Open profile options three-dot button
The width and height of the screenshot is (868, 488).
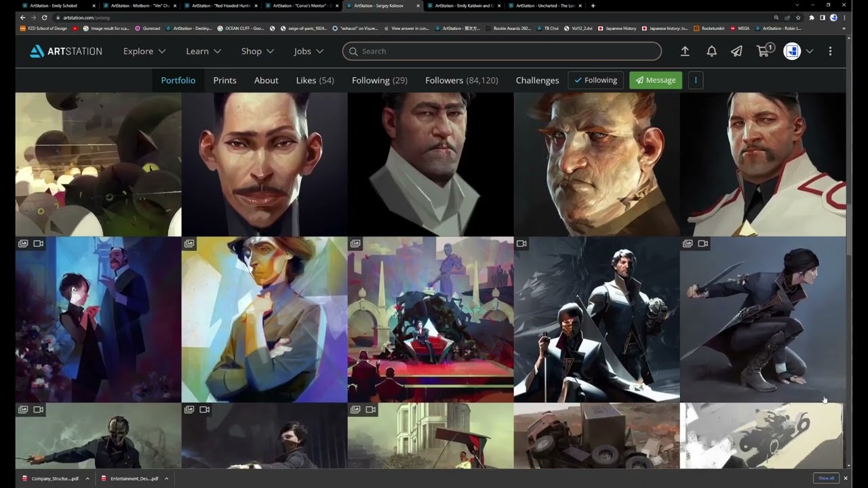pos(695,80)
